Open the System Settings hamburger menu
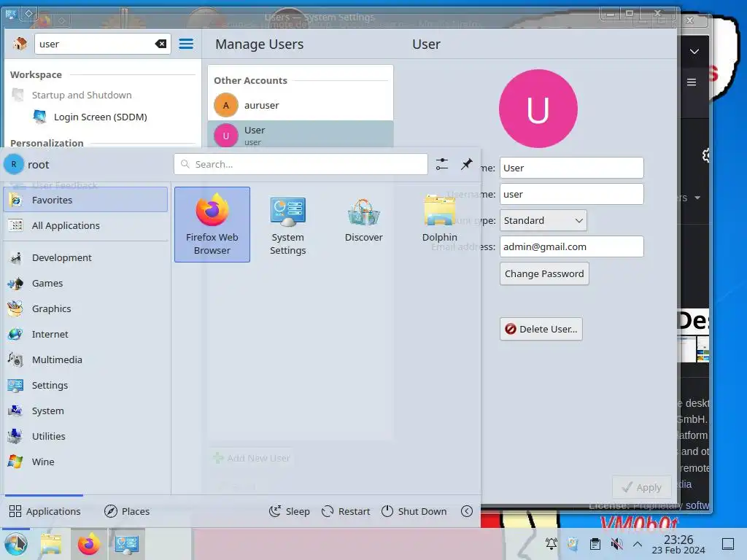The image size is (747, 560). click(186, 44)
